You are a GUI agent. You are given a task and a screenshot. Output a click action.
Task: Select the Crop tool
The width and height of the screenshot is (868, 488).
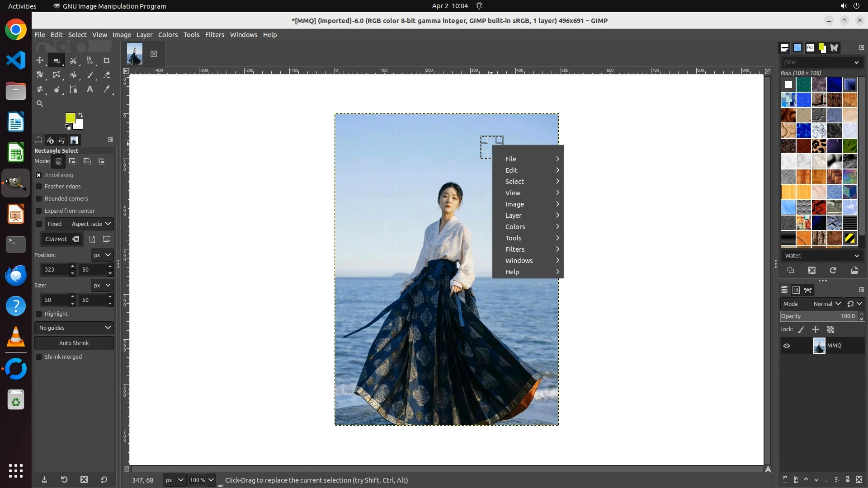107,60
